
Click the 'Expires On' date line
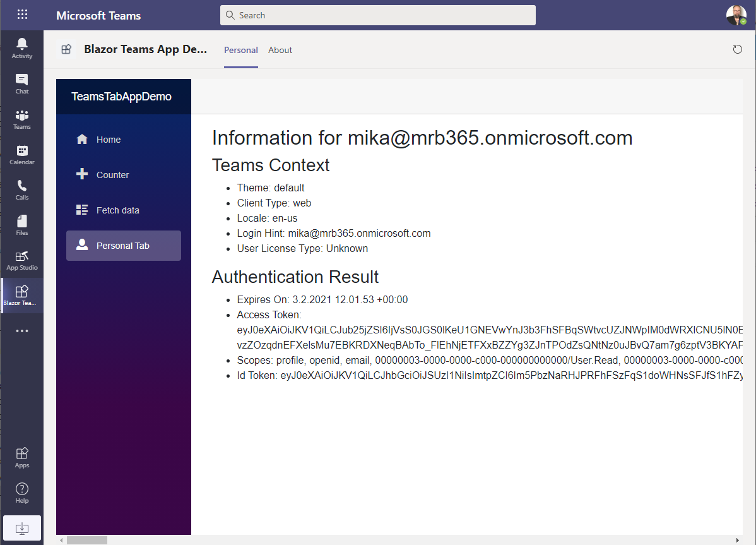point(322,299)
